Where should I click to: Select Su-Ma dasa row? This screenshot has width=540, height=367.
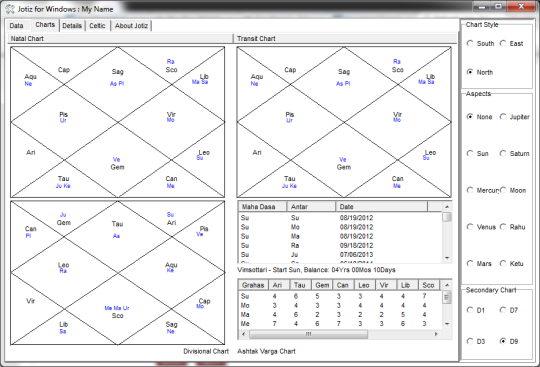340,236
